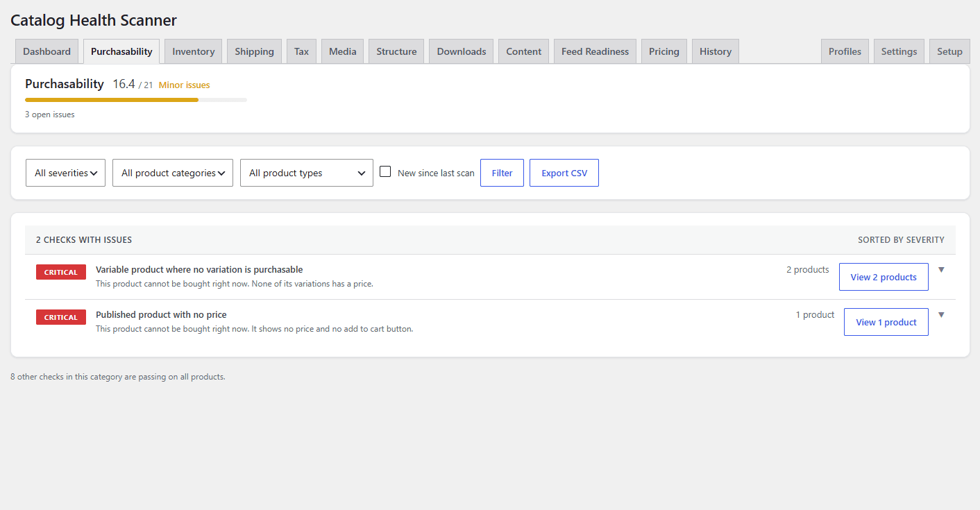
Task: Open the All product categories dropdown
Action: [x=173, y=173]
